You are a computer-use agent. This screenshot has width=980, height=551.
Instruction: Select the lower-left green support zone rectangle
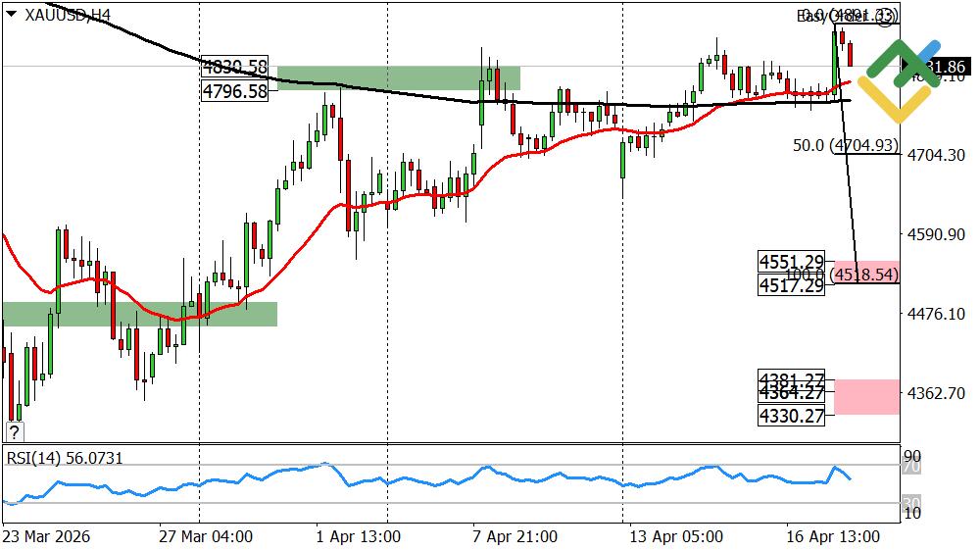coord(139,313)
